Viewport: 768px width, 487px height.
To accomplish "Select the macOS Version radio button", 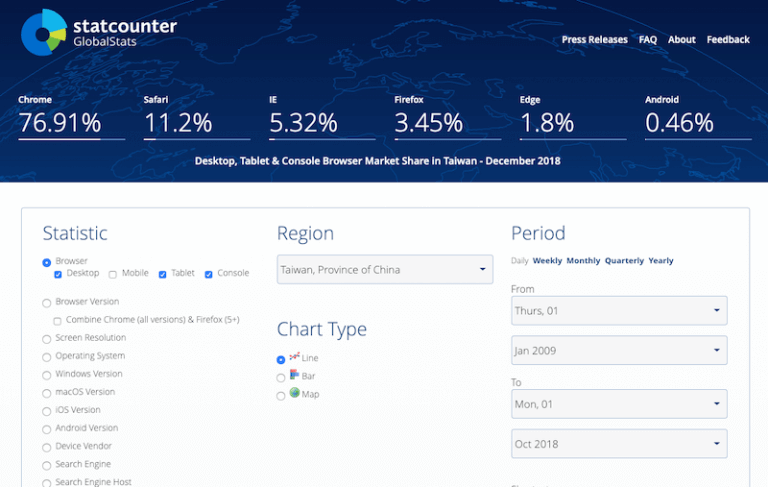I will tap(47, 393).
